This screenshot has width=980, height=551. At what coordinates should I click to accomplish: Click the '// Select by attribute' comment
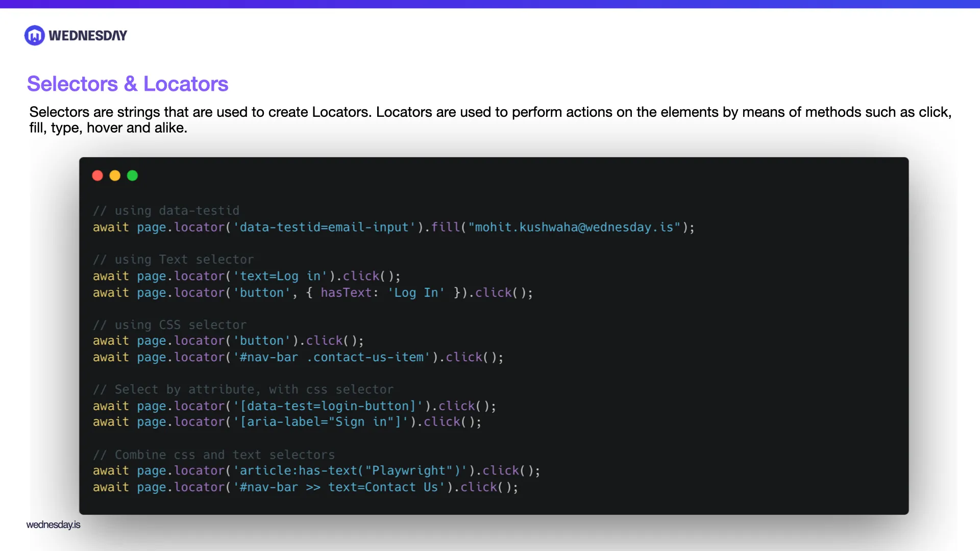tap(243, 390)
